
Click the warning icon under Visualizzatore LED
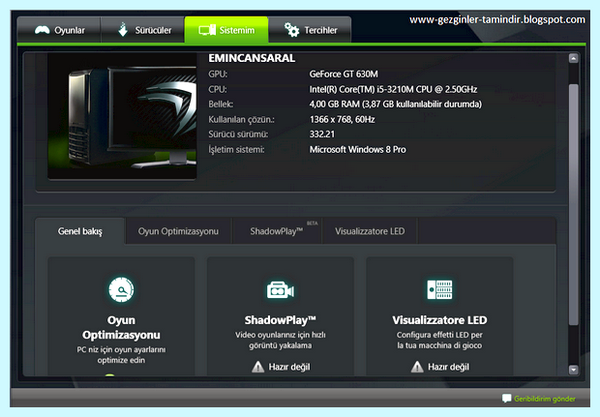417,367
